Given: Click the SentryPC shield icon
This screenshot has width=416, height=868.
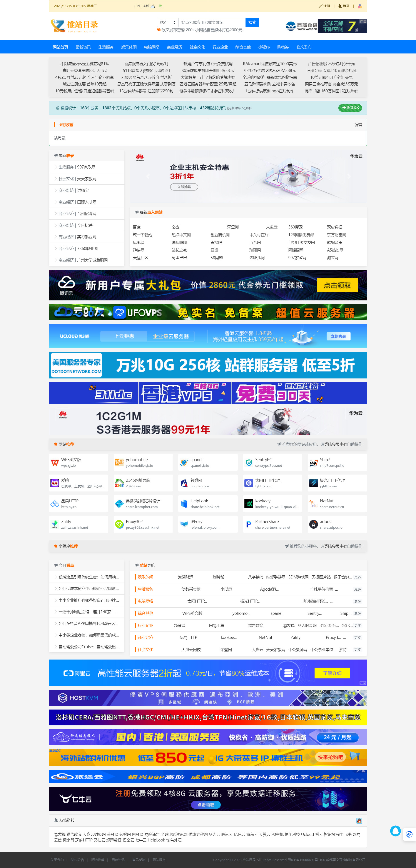Looking at the screenshot, I should [249, 462].
